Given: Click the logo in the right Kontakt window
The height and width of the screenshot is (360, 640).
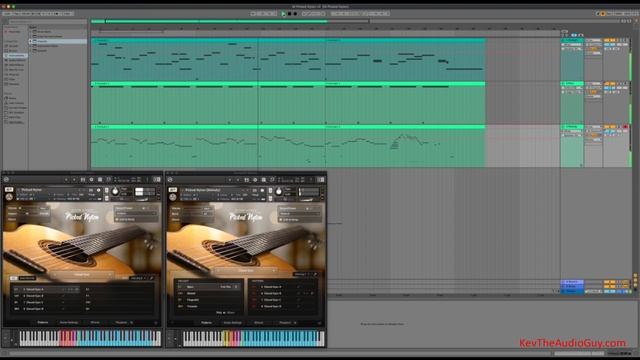Looking at the screenshot, I should (x=170, y=180).
